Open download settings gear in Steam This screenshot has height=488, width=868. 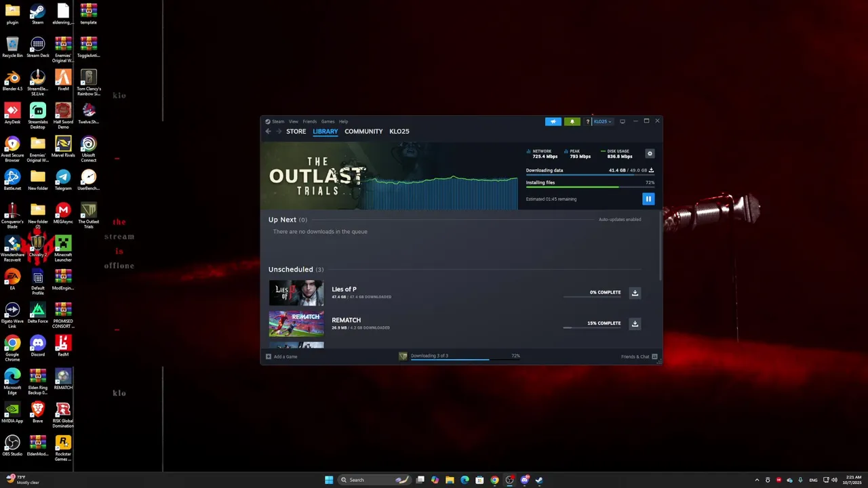click(650, 154)
